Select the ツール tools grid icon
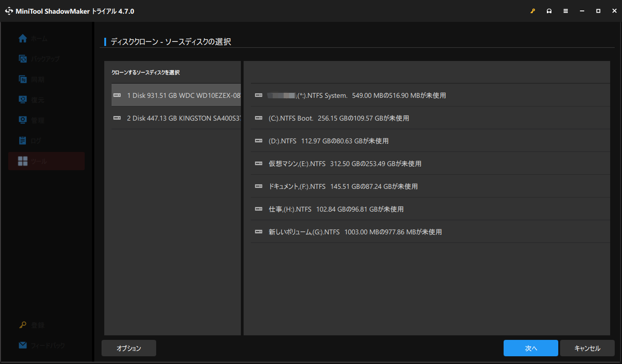 click(x=23, y=161)
